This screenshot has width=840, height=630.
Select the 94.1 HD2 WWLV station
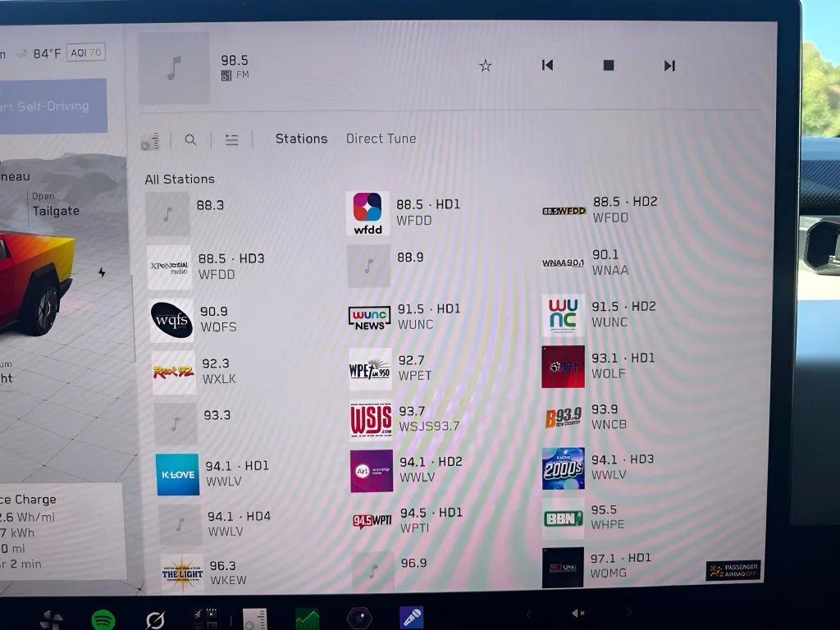pos(407,470)
